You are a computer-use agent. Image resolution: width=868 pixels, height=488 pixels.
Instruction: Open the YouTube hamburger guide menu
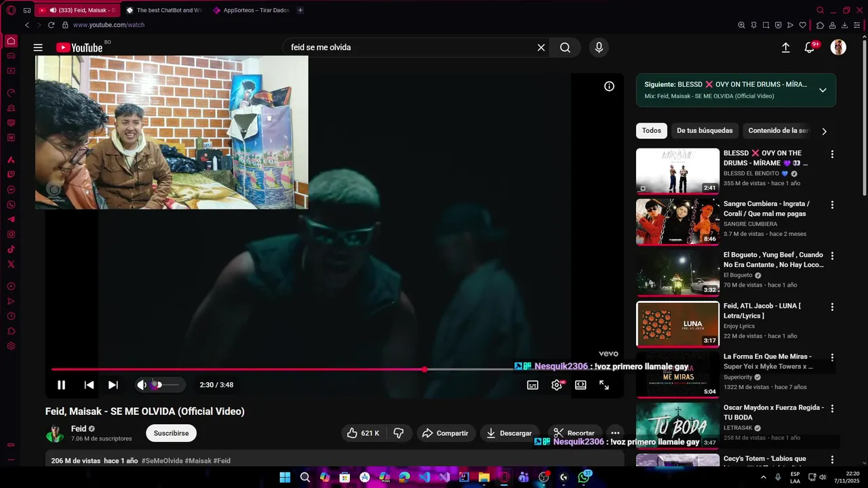38,47
